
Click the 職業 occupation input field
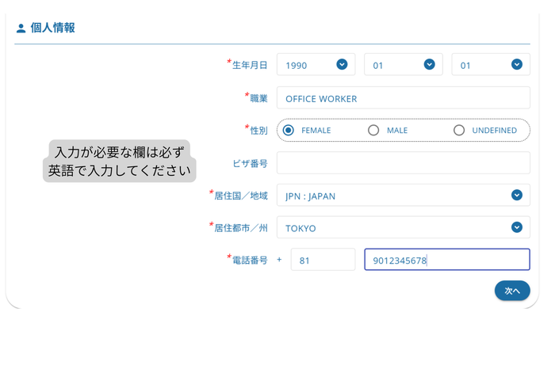(403, 98)
